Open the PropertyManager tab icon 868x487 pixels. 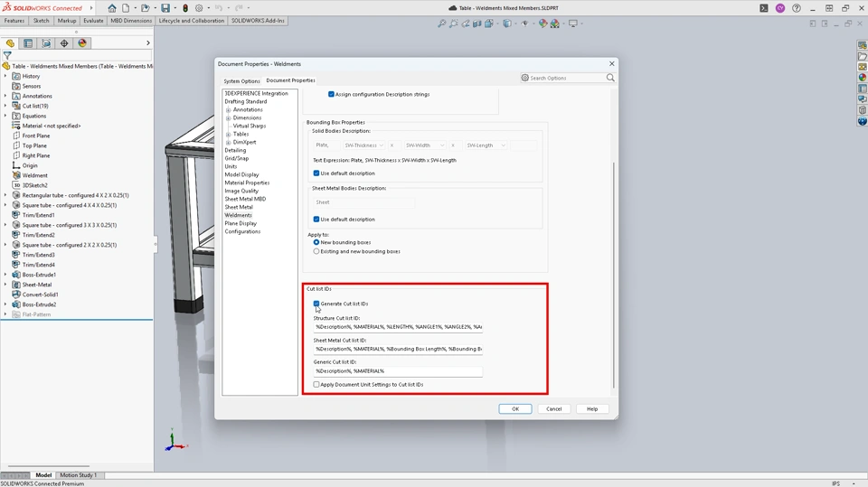tap(28, 43)
